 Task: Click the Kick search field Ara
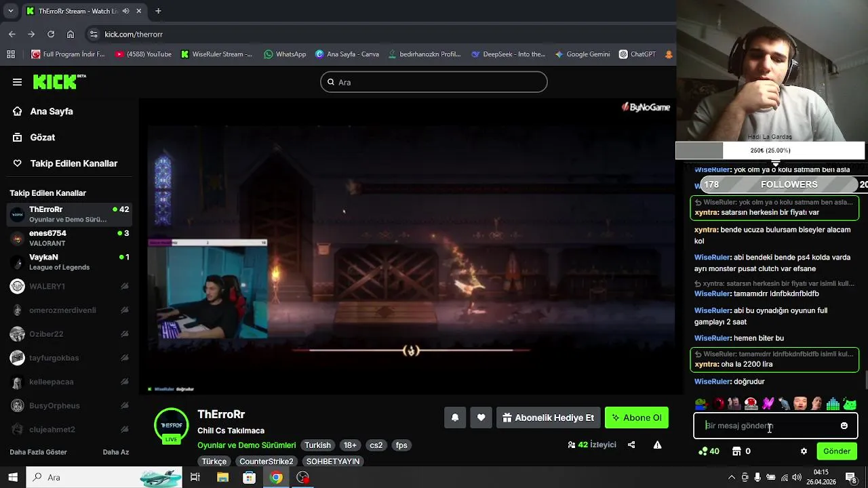tap(434, 82)
